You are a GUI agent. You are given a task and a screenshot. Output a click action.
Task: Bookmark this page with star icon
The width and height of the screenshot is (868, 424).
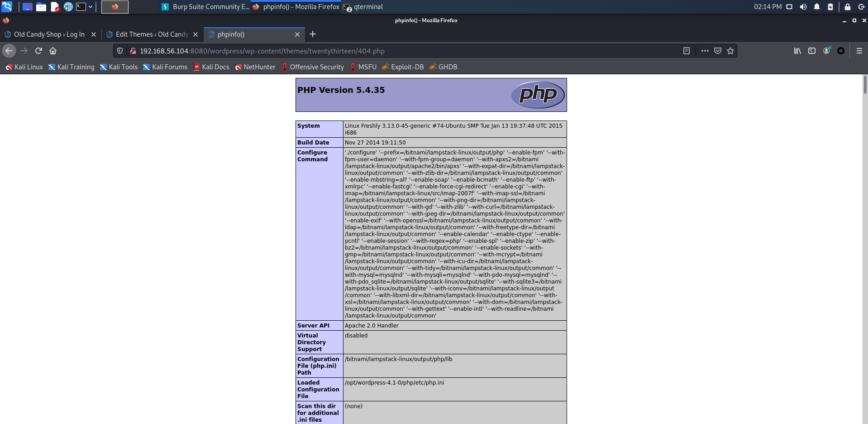[730, 51]
